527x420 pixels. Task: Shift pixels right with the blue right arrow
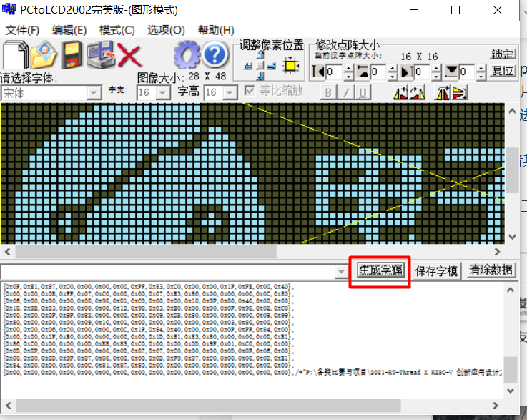[272, 66]
